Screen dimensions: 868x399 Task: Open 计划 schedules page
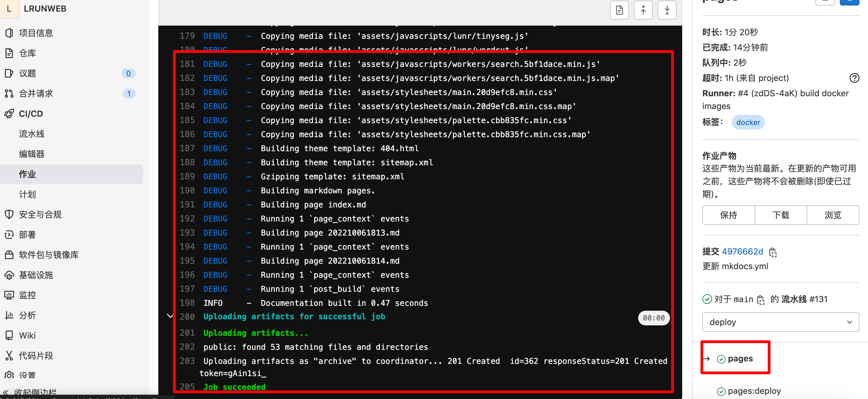point(27,194)
